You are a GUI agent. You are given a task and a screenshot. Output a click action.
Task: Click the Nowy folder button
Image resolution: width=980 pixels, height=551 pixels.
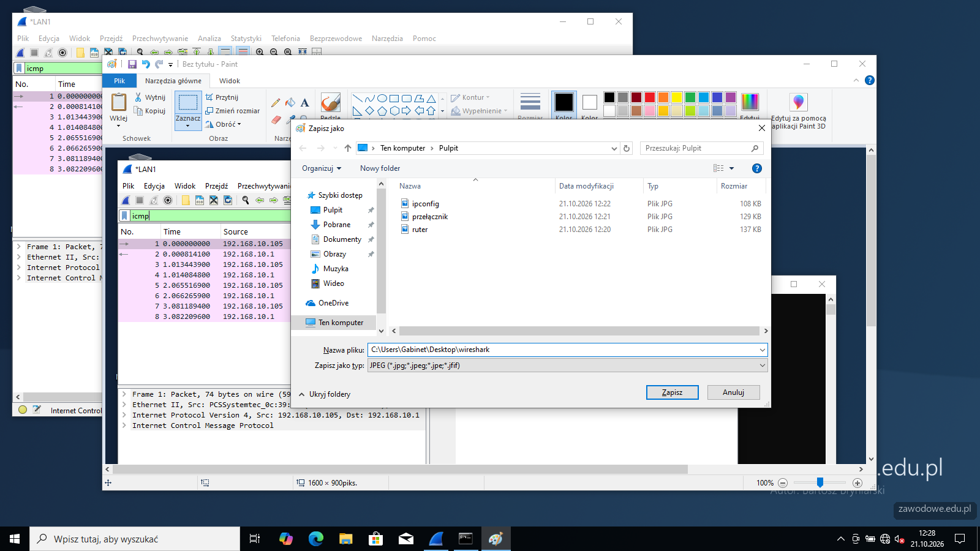coord(380,168)
